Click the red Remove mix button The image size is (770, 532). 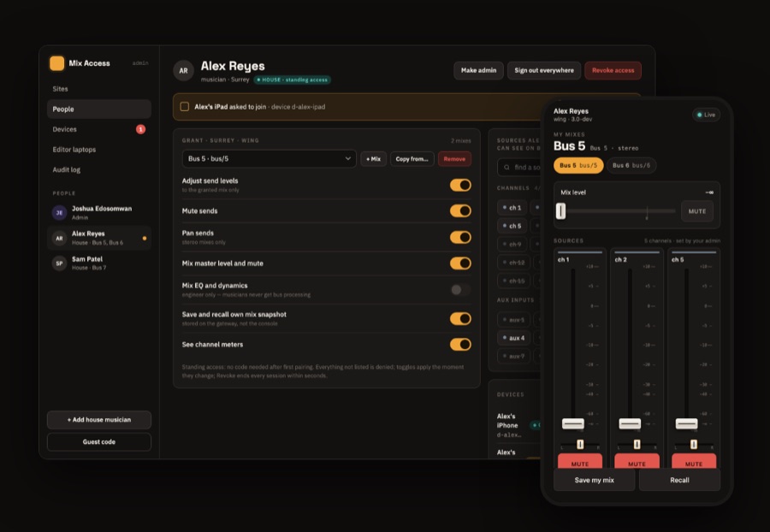point(454,158)
